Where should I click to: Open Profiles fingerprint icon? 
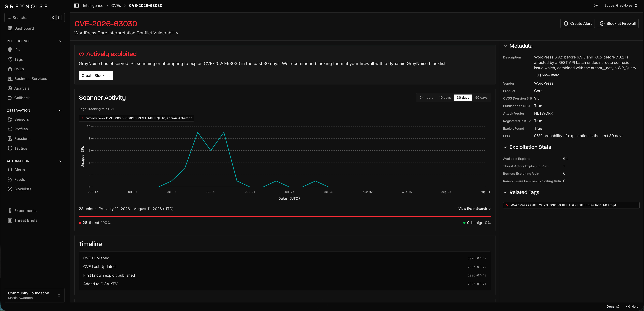tap(10, 129)
